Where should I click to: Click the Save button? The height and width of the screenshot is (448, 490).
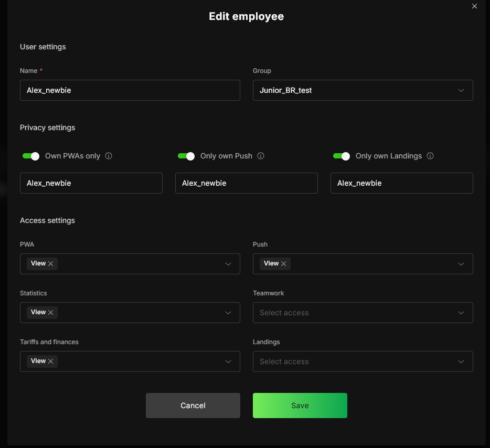coord(300,406)
